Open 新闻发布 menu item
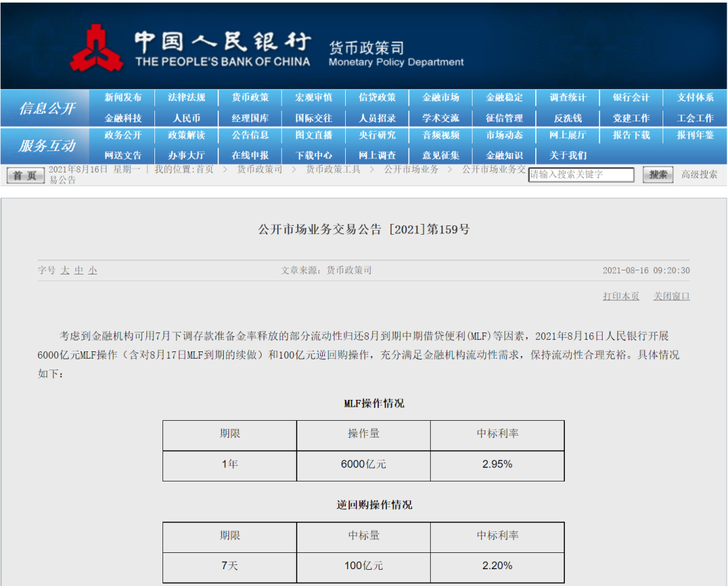Viewport: 728px width, 586px height. click(123, 98)
